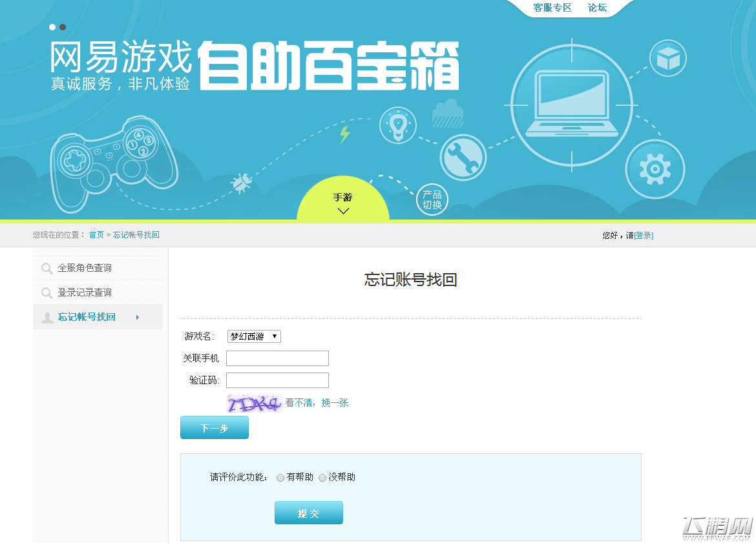Image resolution: width=756 pixels, height=543 pixels.
Task: Click the 下一步 button
Action: point(215,428)
